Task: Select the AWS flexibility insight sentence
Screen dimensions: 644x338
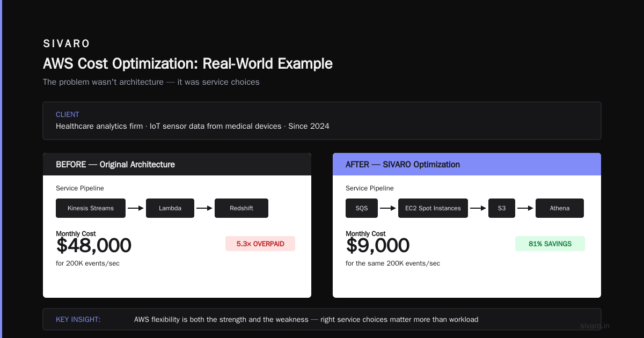Action: [306, 319]
